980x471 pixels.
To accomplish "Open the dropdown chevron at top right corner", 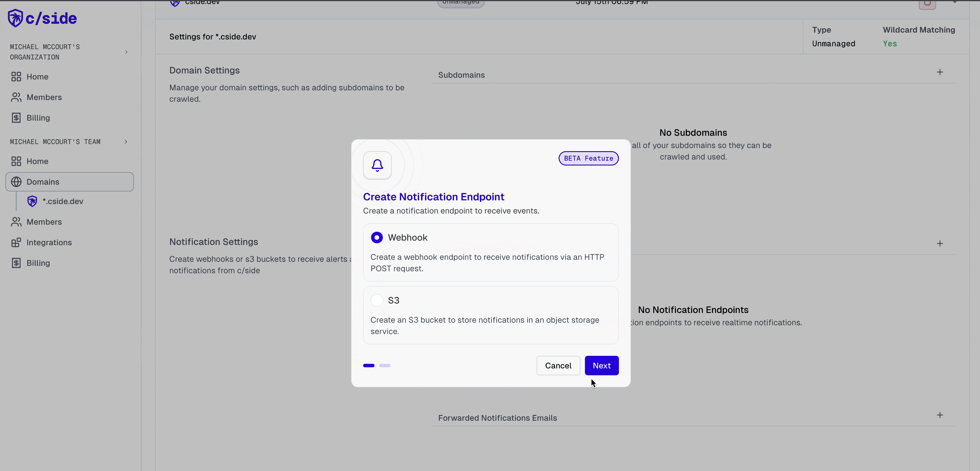I will tap(955, 2).
